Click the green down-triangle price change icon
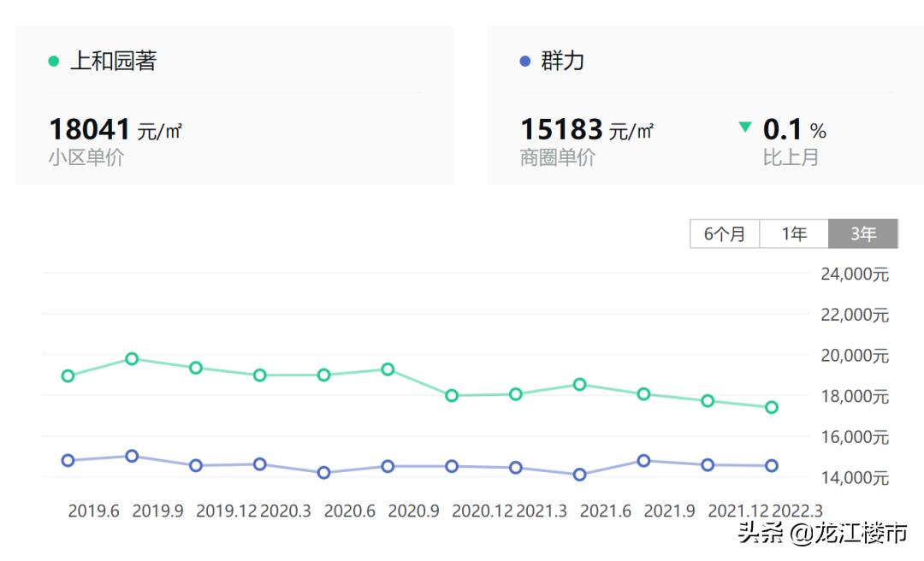Image resolution: width=924 pixels, height=561 pixels. click(x=745, y=127)
